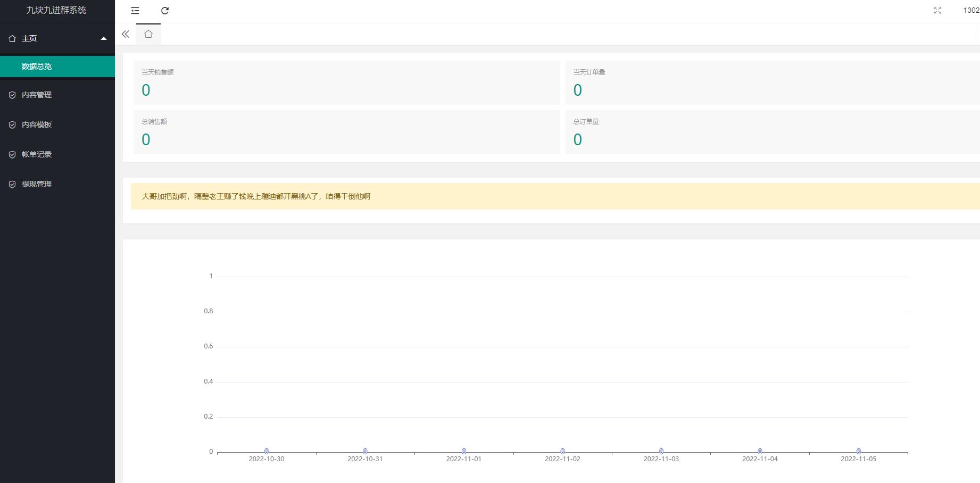
Task: Click the double-left arrow tab scroll icon
Action: coord(126,34)
